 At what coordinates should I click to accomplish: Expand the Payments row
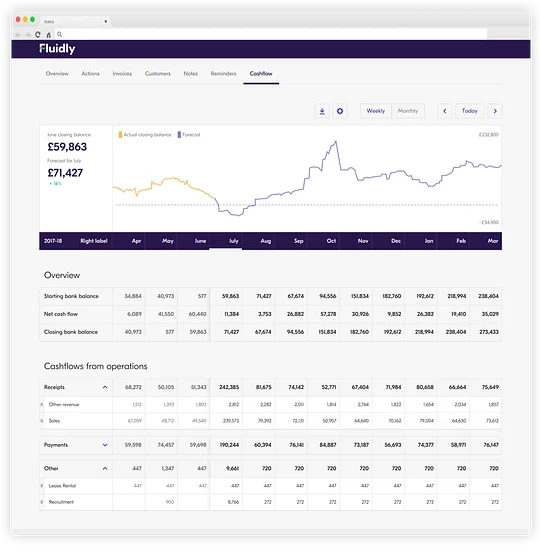coord(105,445)
